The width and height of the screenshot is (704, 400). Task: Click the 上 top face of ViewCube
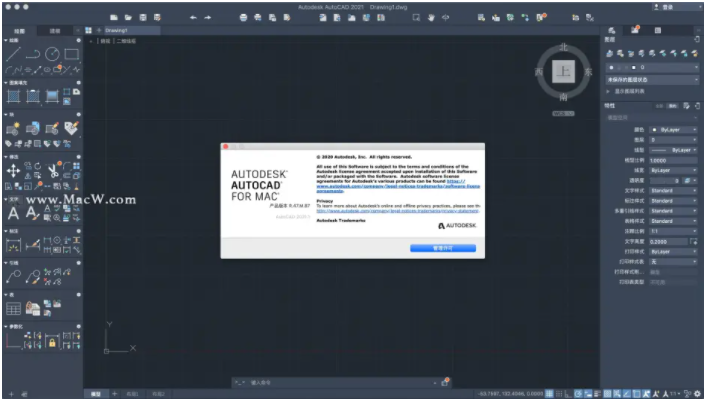pos(563,72)
